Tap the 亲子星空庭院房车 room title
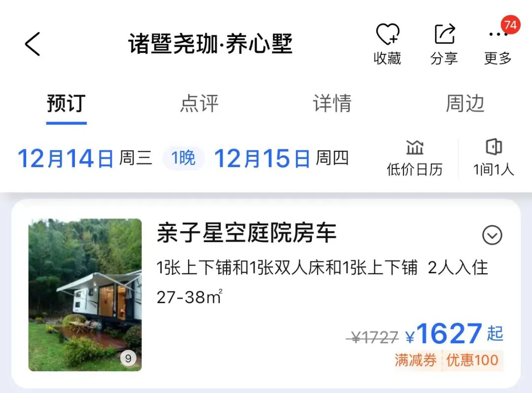532x393 pixels. (247, 233)
